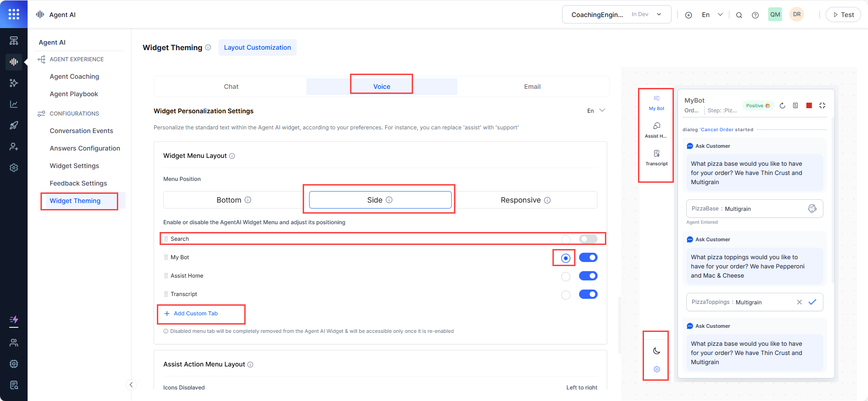868x401 pixels.
Task: Click the widget preview settings gear icon
Action: [656, 369]
